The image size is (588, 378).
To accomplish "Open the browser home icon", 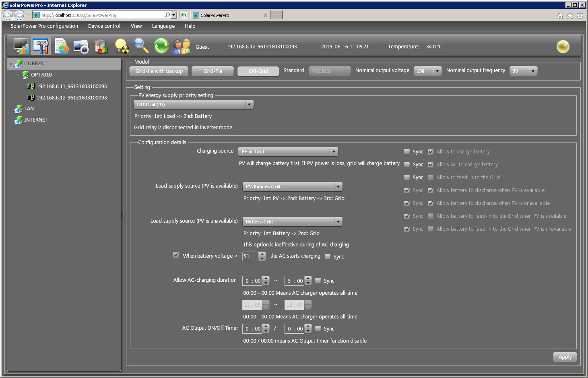I will (560, 16).
